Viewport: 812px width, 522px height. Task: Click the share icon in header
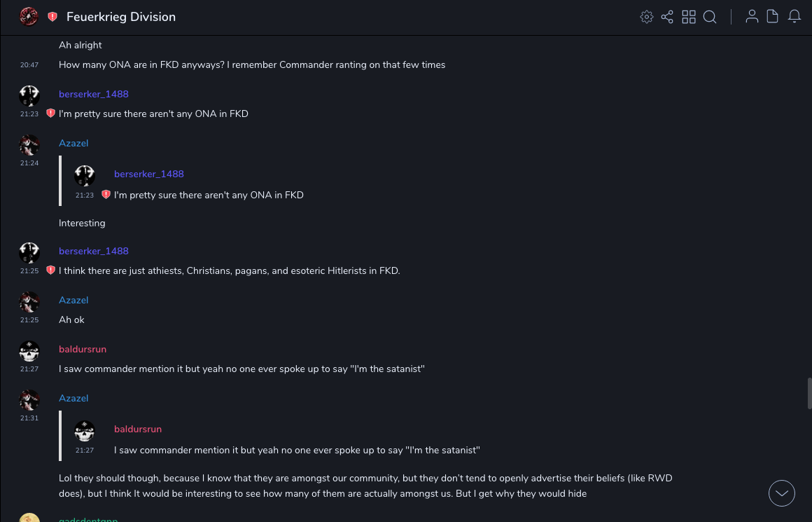click(x=667, y=17)
